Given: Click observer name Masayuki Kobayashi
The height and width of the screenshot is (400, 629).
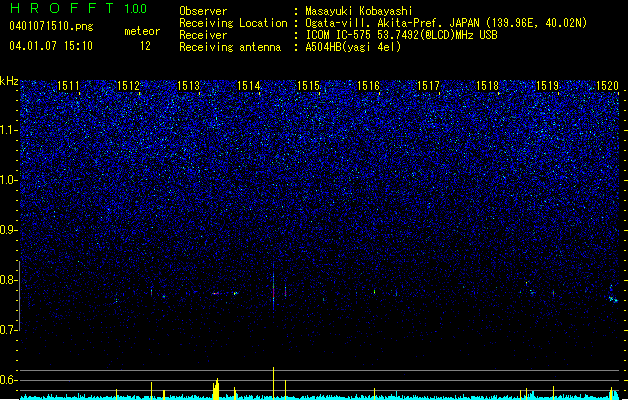Looking at the screenshot, I should [x=359, y=11].
